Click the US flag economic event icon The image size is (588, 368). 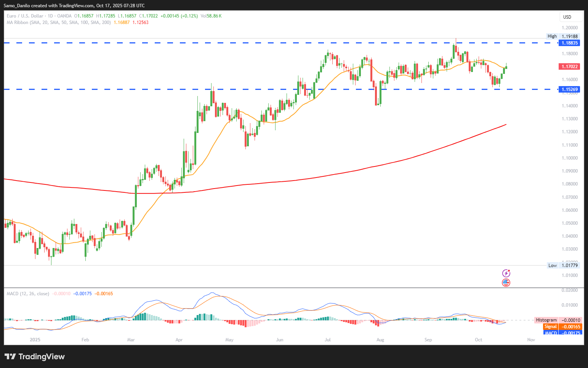point(506,283)
